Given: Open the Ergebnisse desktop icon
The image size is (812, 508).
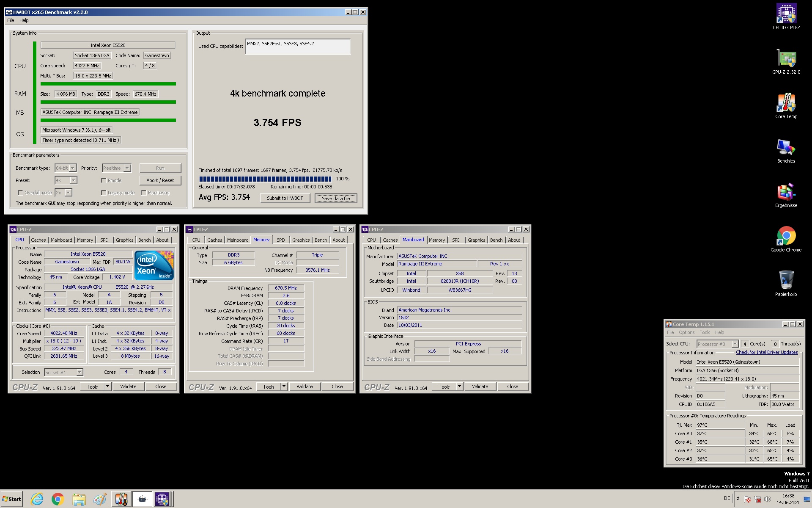Looking at the screenshot, I should coord(786,195).
